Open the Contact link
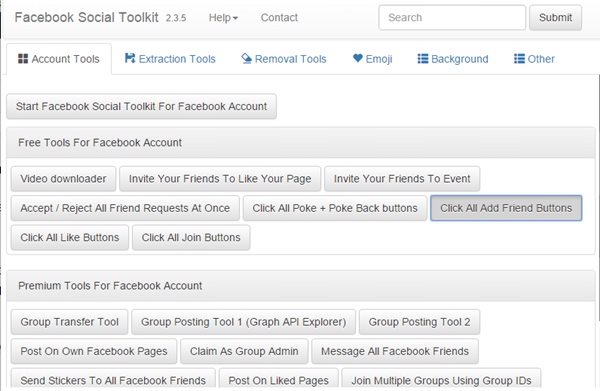Viewport: 600px width, 391px height. (x=279, y=18)
